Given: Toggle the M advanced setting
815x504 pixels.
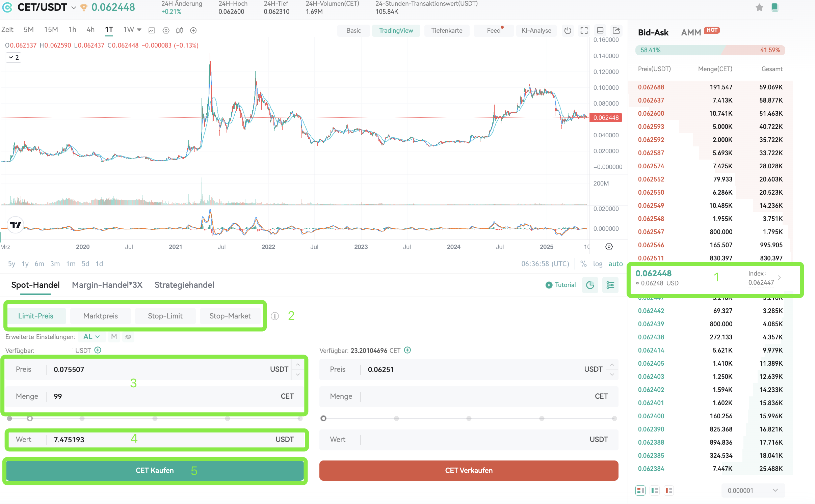Looking at the screenshot, I should pos(114,337).
